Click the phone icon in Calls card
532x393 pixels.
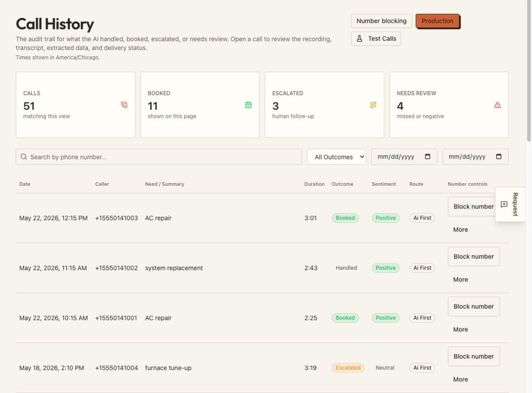124,105
